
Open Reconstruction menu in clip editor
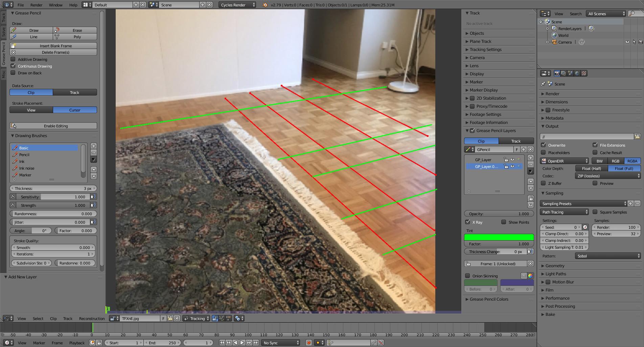(92, 318)
